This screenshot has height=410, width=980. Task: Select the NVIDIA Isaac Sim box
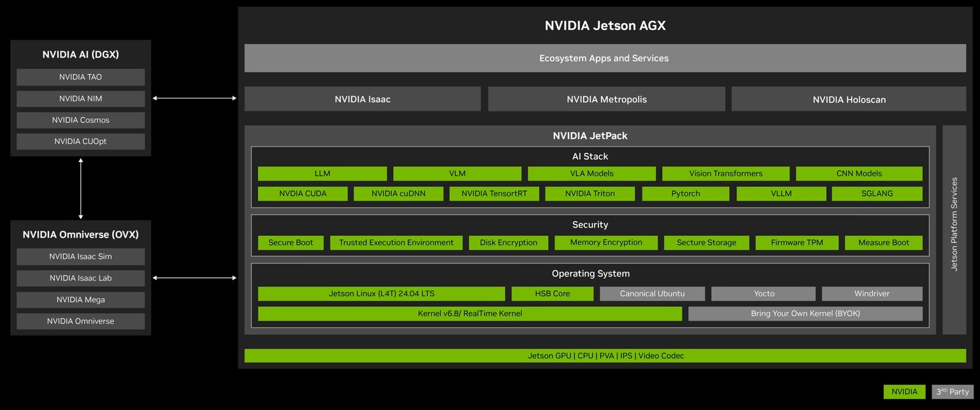80,256
